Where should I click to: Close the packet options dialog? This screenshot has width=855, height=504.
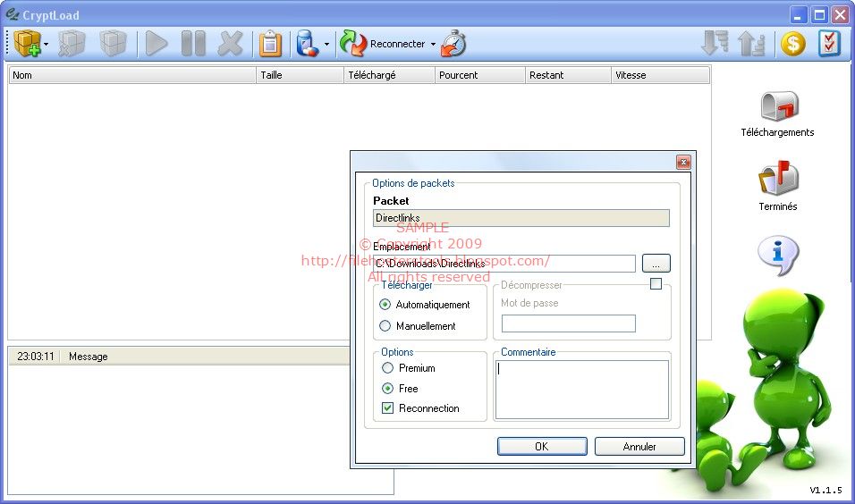tap(683, 162)
